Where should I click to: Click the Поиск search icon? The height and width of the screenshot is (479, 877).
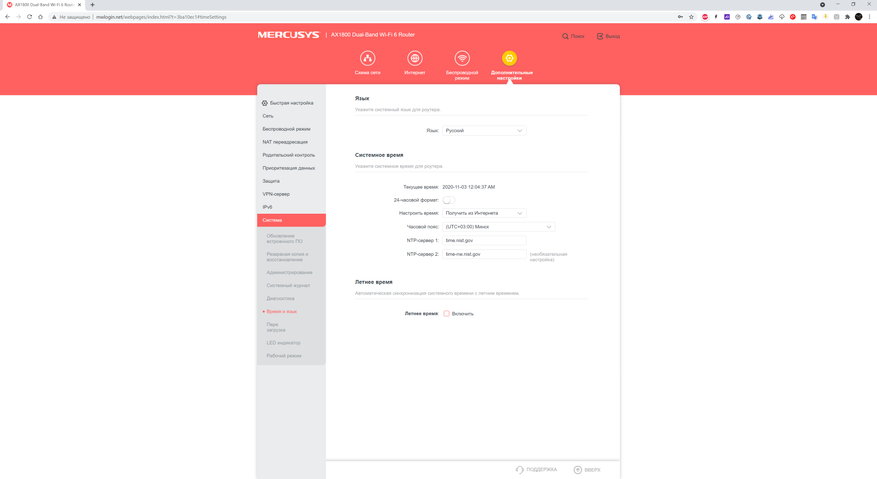pyautogui.click(x=566, y=36)
